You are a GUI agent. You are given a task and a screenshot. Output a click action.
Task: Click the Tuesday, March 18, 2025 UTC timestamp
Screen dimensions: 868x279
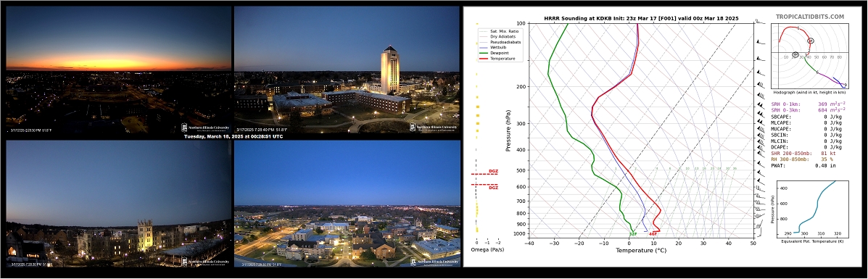coord(233,136)
